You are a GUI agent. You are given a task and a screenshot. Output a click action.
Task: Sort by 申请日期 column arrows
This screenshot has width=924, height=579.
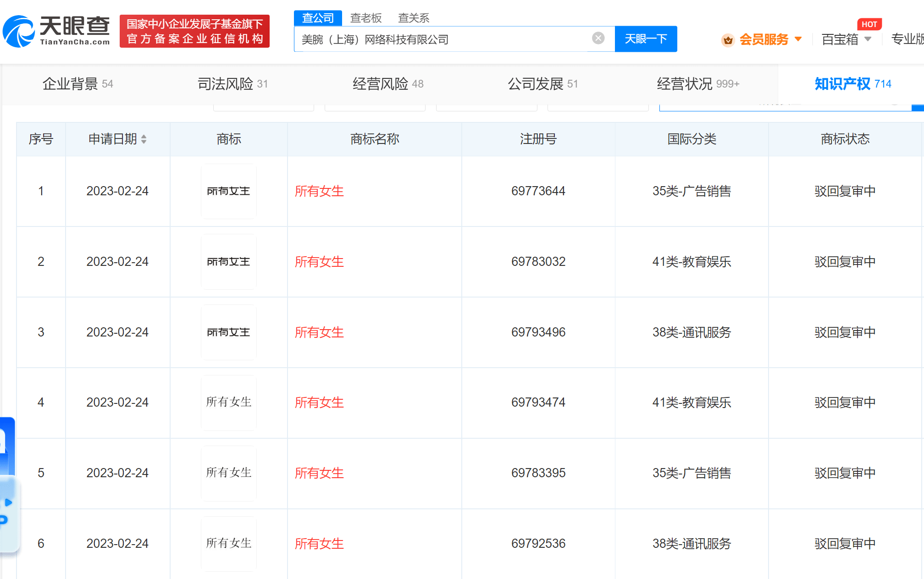(144, 139)
